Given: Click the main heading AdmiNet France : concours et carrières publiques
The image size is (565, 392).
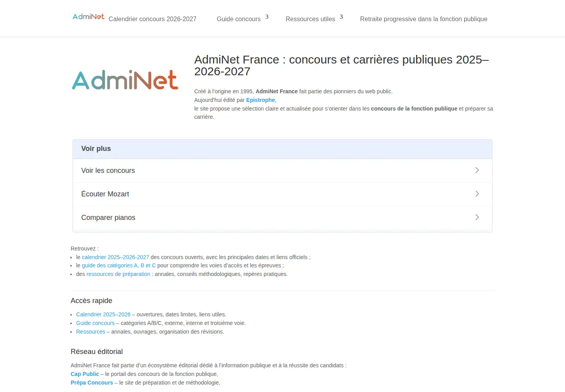Looking at the screenshot, I should 341,65.
